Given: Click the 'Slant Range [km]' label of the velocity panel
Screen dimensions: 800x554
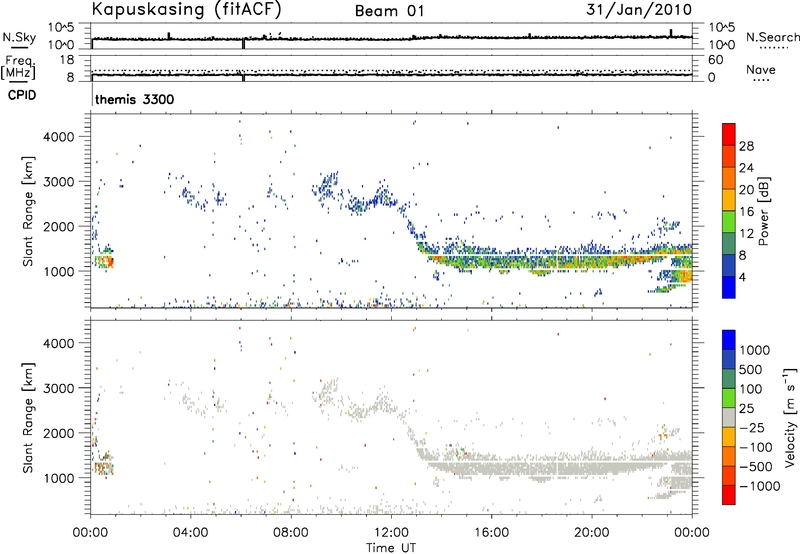Looking at the screenshot, I should point(28,417).
